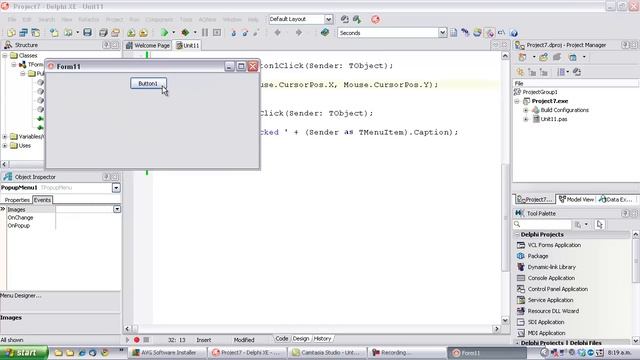The width and height of the screenshot is (640, 360).
Task: Click the Project Manager New Project icon
Action: tap(543, 57)
